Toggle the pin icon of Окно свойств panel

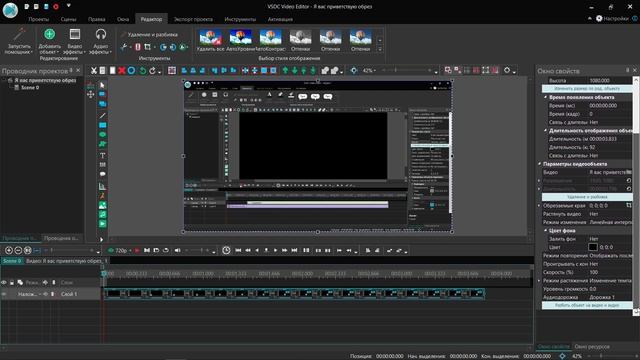coord(628,70)
